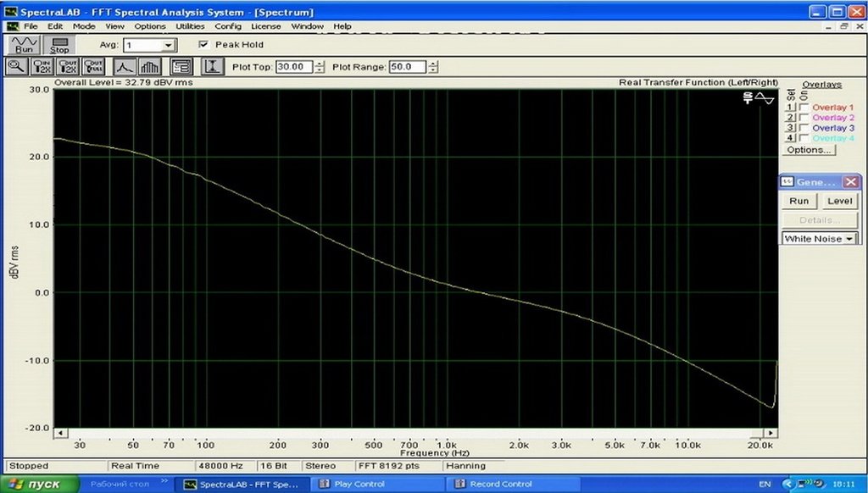The image size is (868, 493).
Task: Click the Run analyzer icon
Action: (24, 44)
